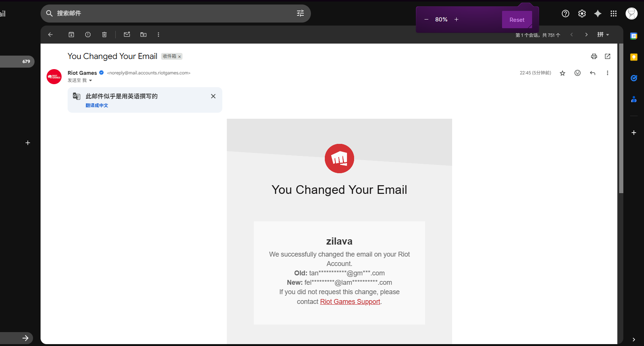This screenshot has height=346, width=644.
Task: Reset the page zoom level
Action: coord(517,20)
